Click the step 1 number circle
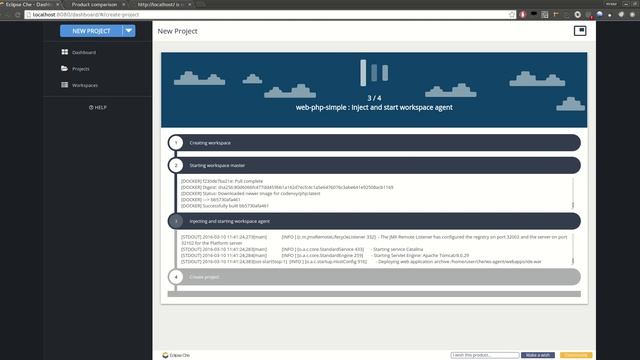 click(x=176, y=143)
